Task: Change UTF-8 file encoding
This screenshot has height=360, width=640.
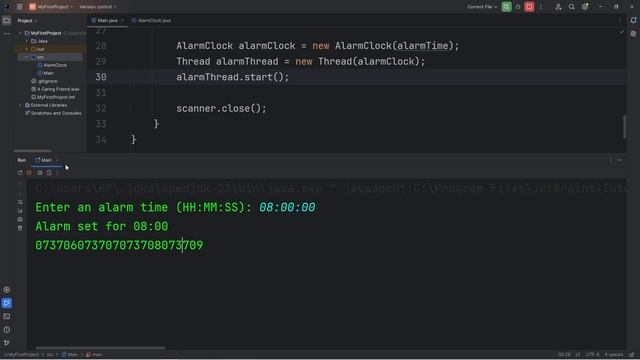Action: 592,355
